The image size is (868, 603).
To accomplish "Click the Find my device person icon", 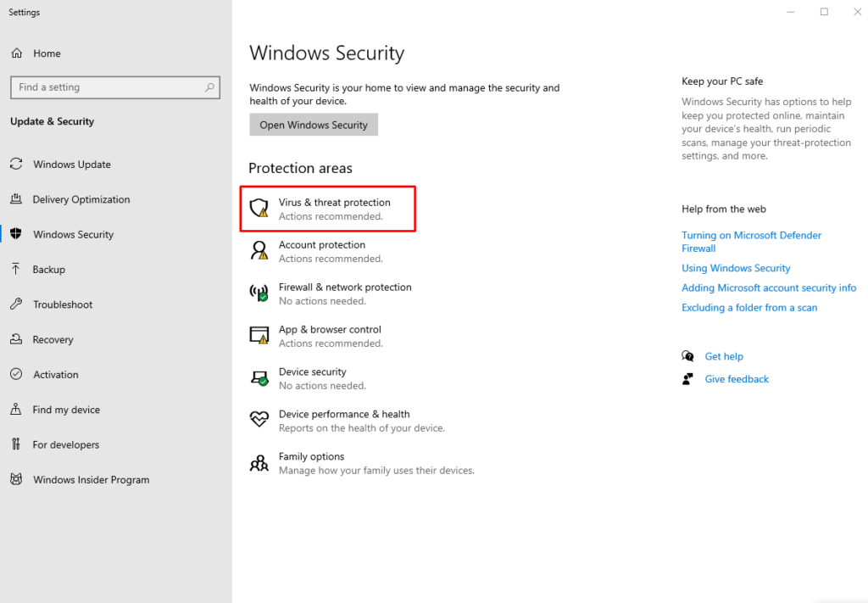I will pos(16,409).
